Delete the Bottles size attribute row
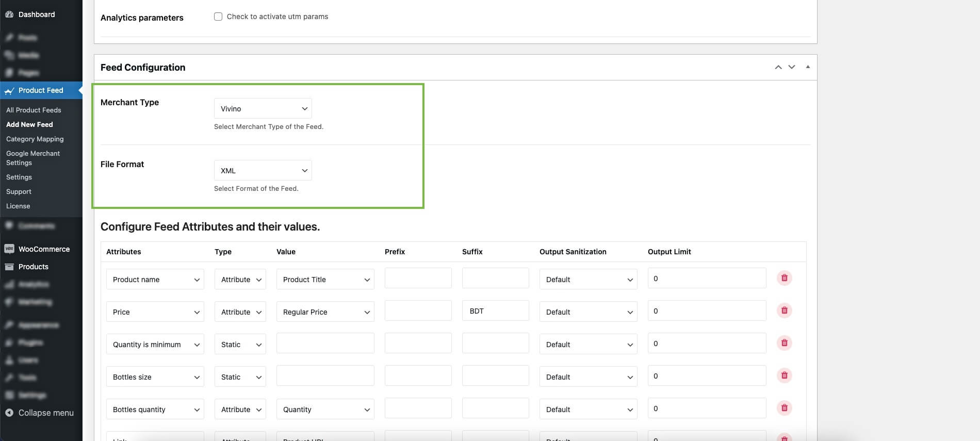This screenshot has height=441, width=980. pos(784,375)
